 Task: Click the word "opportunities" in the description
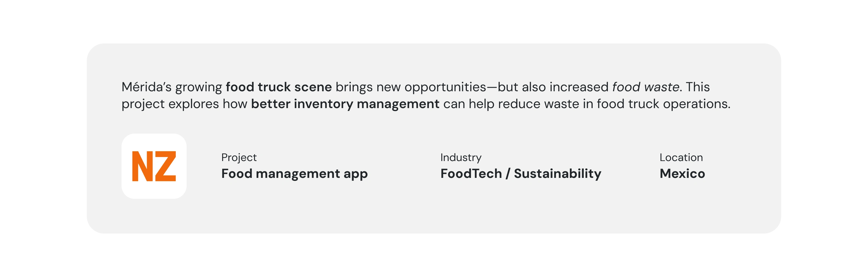pos(445,87)
